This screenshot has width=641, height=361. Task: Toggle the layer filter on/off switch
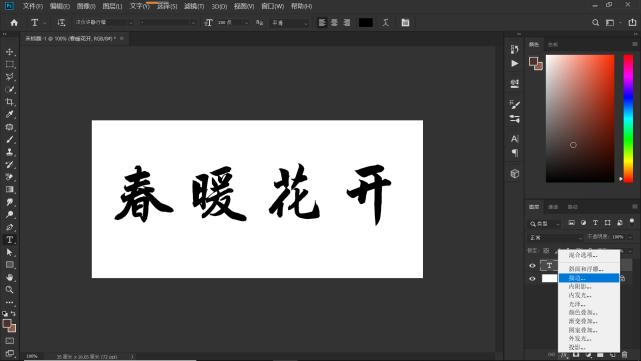pyautogui.click(x=632, y=222)
